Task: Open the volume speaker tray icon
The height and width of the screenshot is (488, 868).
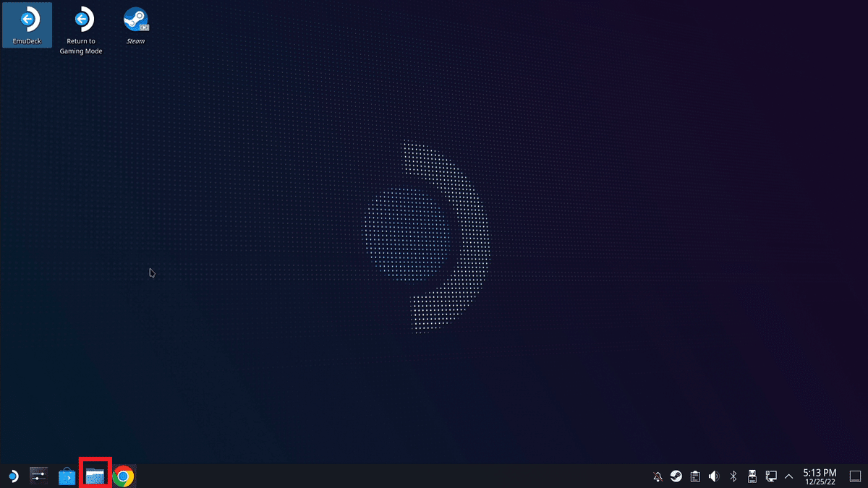Action: click(x=714, y=476)
